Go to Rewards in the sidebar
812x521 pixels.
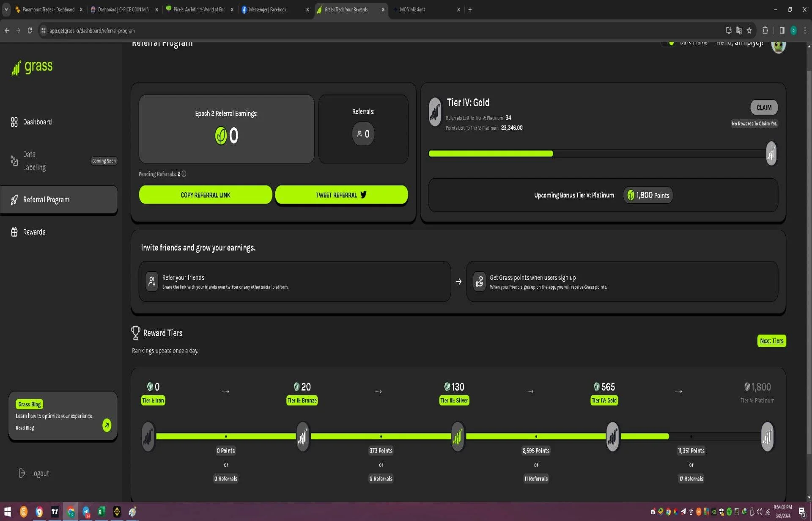point(28,232)
